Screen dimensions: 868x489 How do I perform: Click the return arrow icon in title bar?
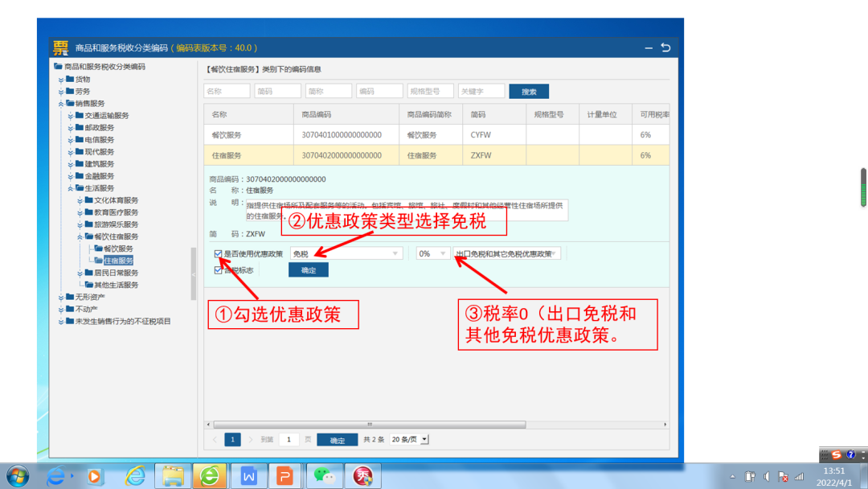pos(666,47)
